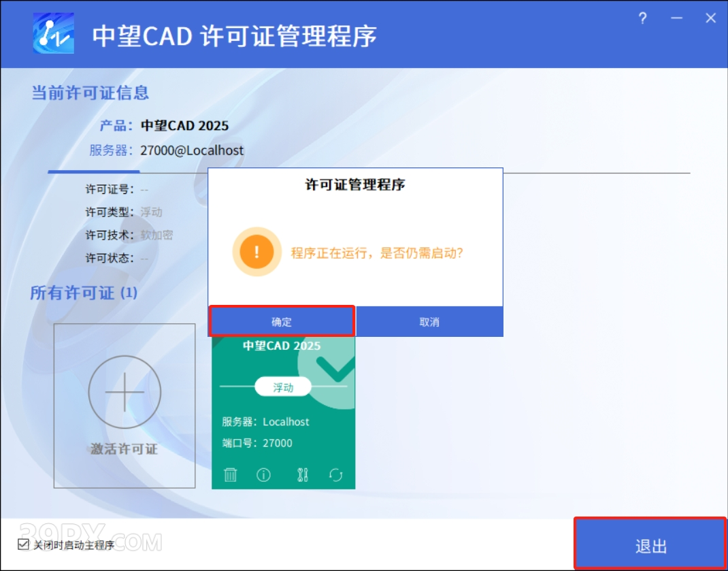The height and width of the screenshot is (571, 728).
Task: Click the 退出 exit button
Action: point(650,543)
